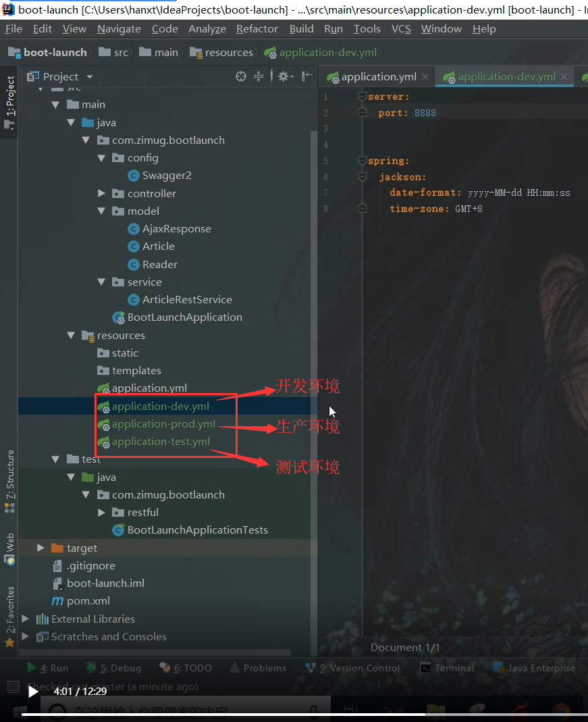Open the Project view type dropdown
588x722 pixels.
pyautogui.click(x=90, y=77)
